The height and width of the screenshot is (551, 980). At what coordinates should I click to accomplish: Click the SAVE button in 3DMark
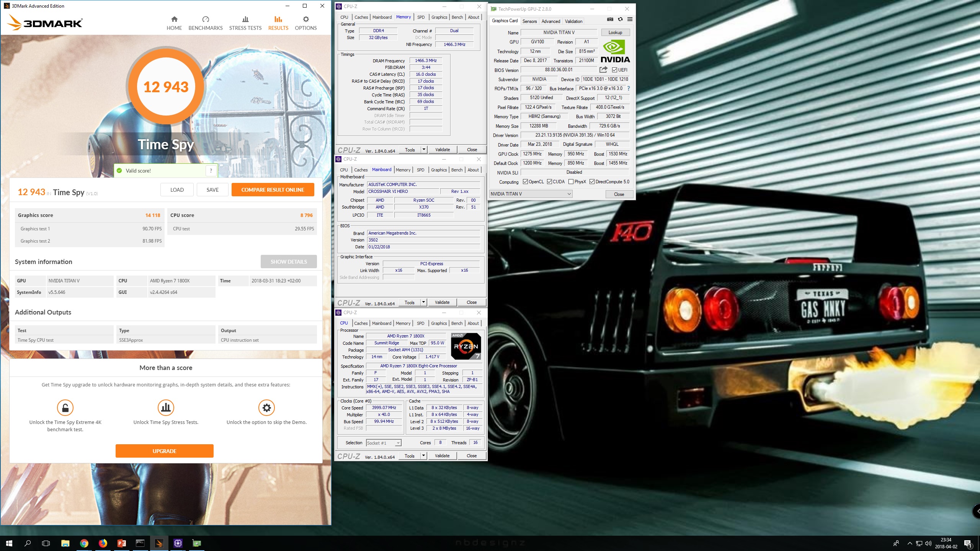coord(212,190)
